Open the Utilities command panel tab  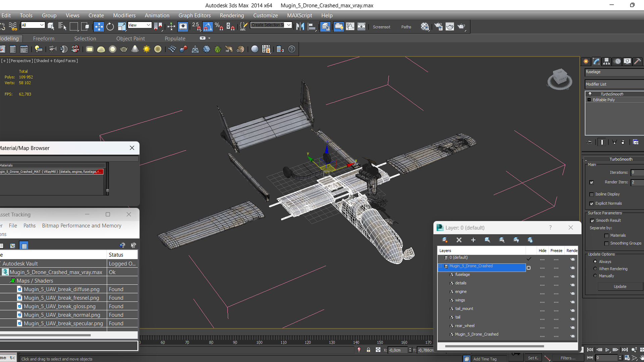638,61
